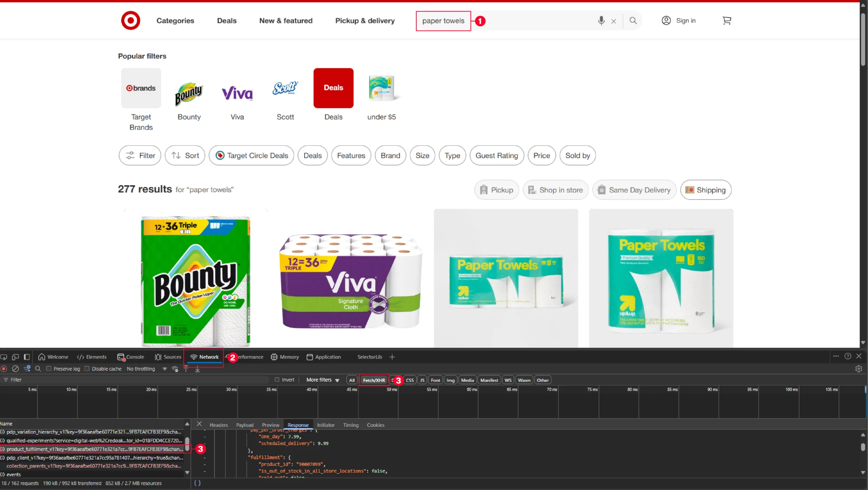The height and width of the screenshot is (490, 868).
Task: Close the request details pane X
Action: 199,424
